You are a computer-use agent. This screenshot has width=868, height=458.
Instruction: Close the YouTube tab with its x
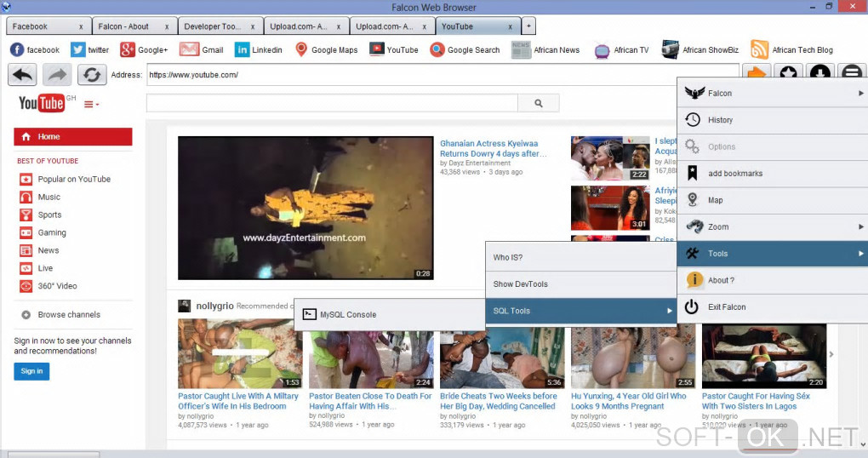[x=511, y=26]
